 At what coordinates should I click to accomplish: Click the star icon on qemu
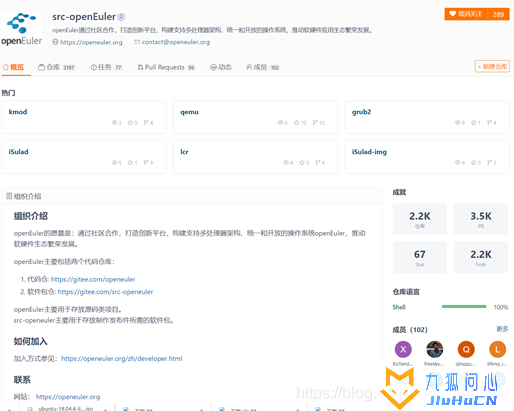coord(297,123)
